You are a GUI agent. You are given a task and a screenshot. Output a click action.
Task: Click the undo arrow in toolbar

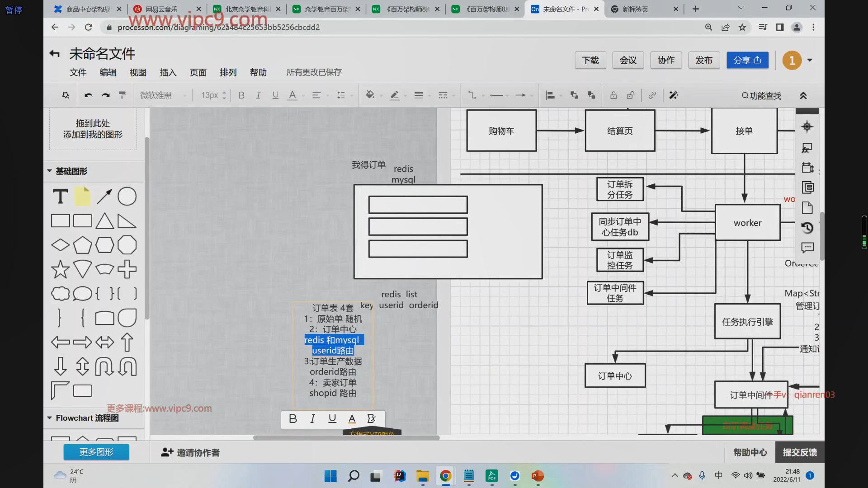tap(89, 95)
